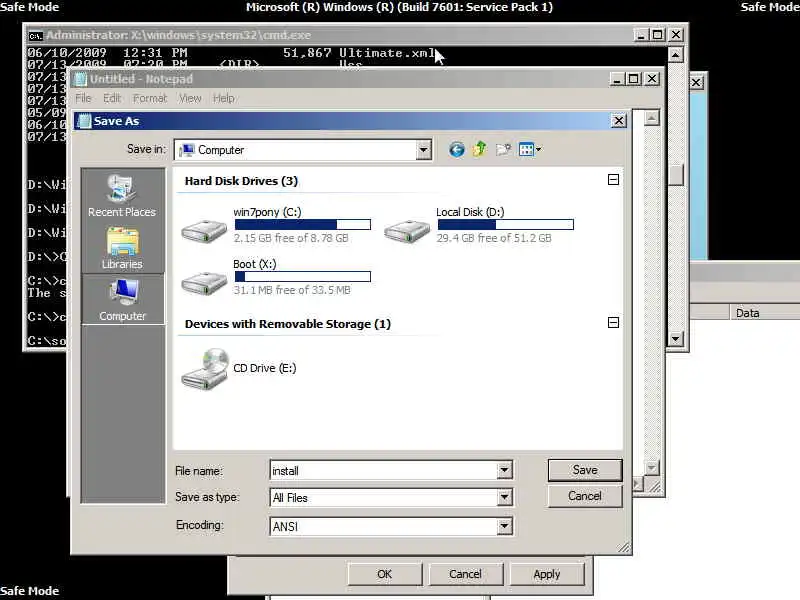Open the Save as type dropdown

click(504, 497)
